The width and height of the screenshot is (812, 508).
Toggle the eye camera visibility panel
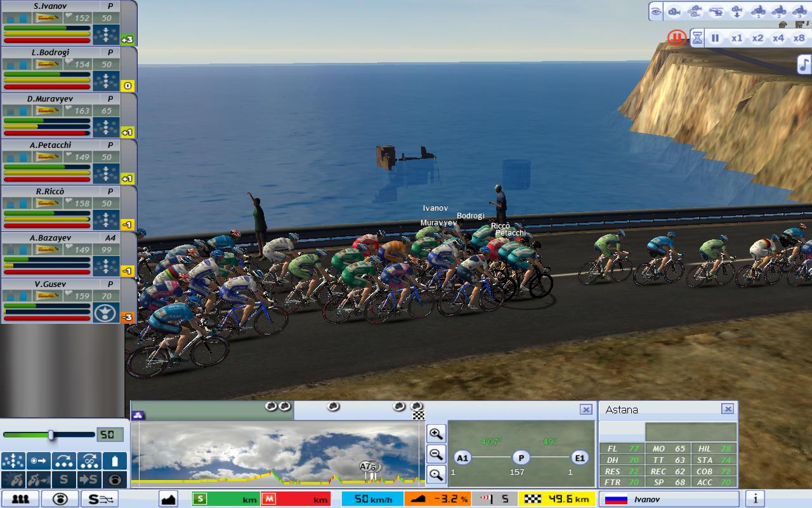[656, 11]
